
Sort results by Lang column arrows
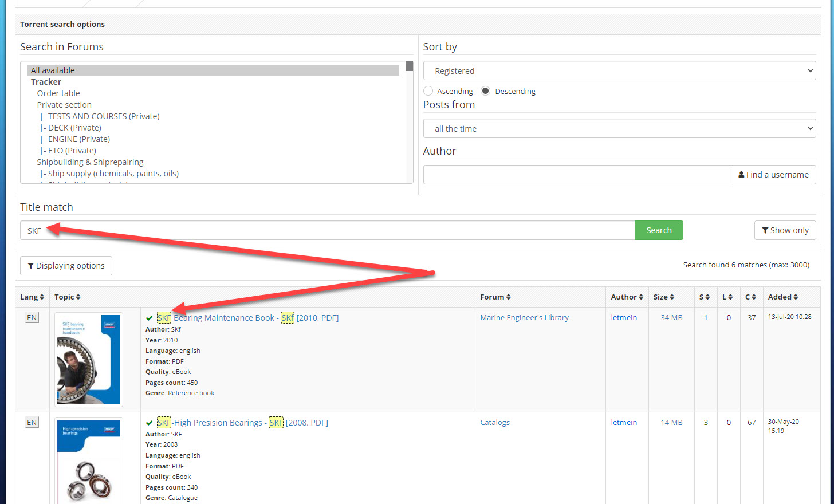pyautogui.click(x=42, y=297)
